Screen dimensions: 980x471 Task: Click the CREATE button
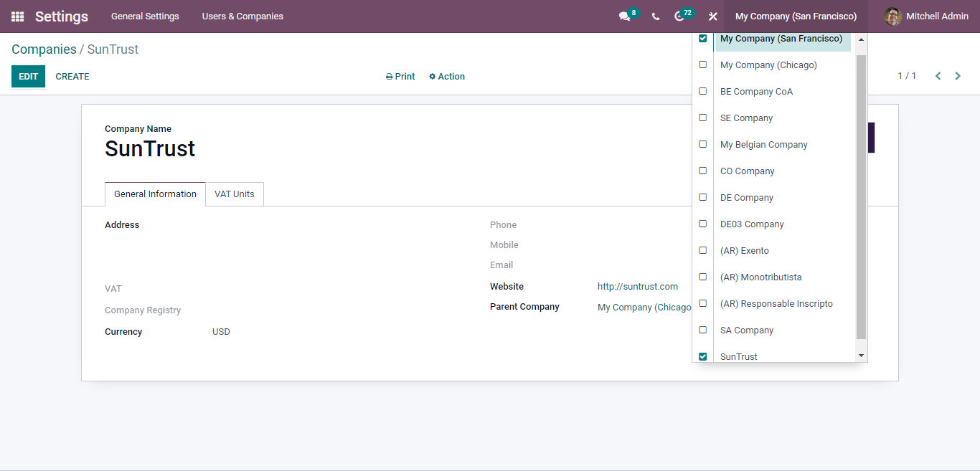(72, 77)
